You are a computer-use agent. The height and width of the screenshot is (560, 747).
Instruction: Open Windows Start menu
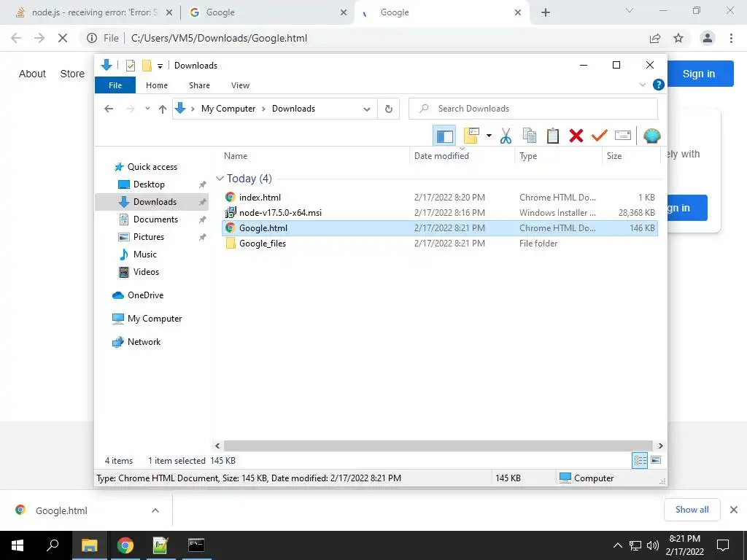[18, 545]
